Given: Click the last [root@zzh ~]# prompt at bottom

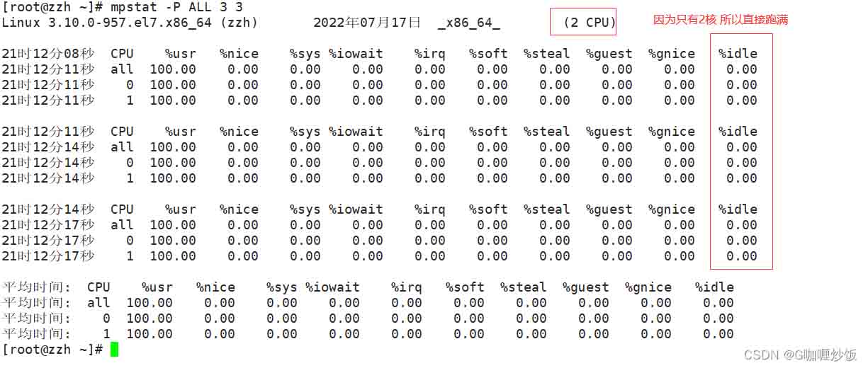Looking at the screenshot, I should [52, 350].
